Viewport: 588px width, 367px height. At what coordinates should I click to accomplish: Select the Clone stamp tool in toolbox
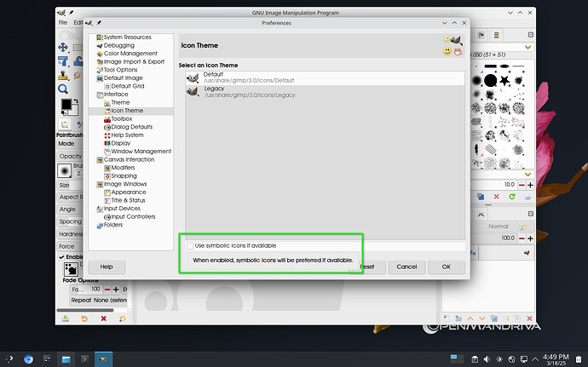[63, 76]
